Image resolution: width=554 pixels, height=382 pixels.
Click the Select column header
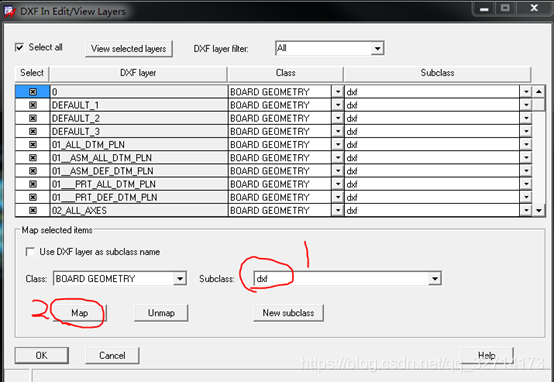click(x=32, y=73)
